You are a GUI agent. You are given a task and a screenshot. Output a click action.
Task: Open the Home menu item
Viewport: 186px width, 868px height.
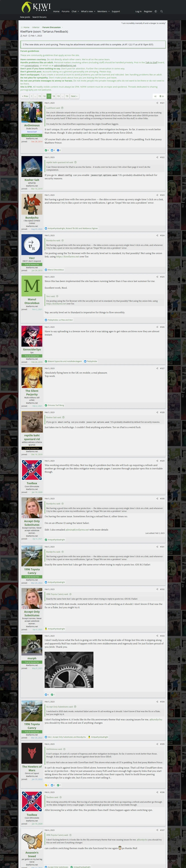coord(56,11)
